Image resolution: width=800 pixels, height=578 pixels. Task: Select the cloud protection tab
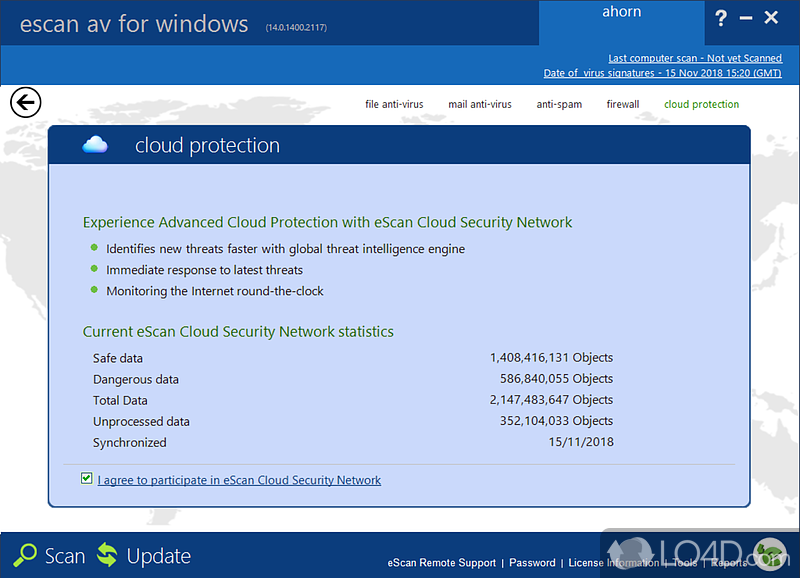(x=702, y=104)
